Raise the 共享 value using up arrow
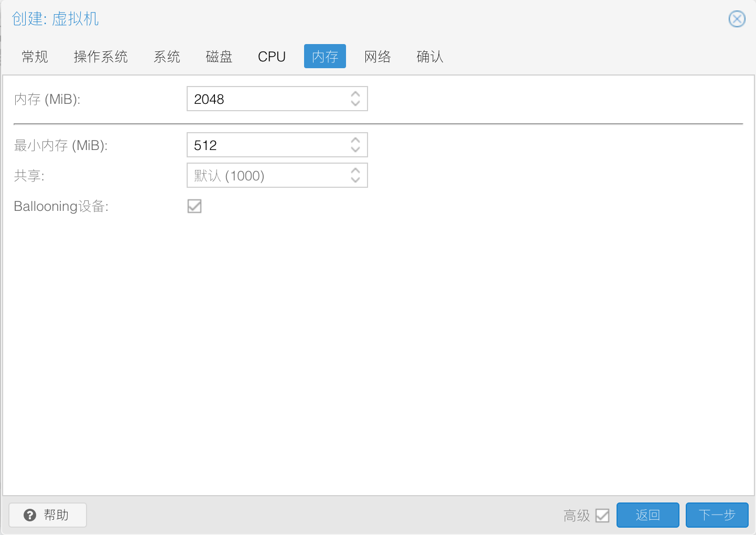 (x=355, y=171)
